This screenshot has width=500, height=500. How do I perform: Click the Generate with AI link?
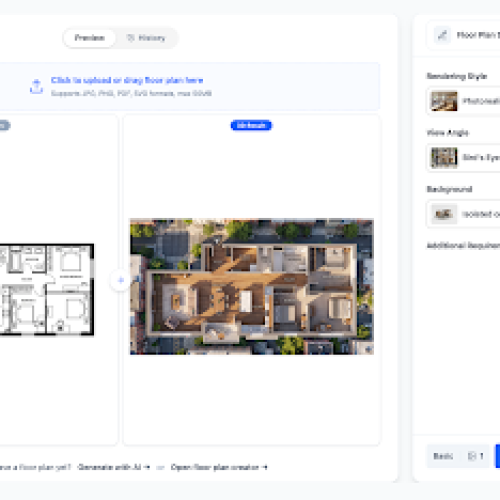[x=114, y=467]
